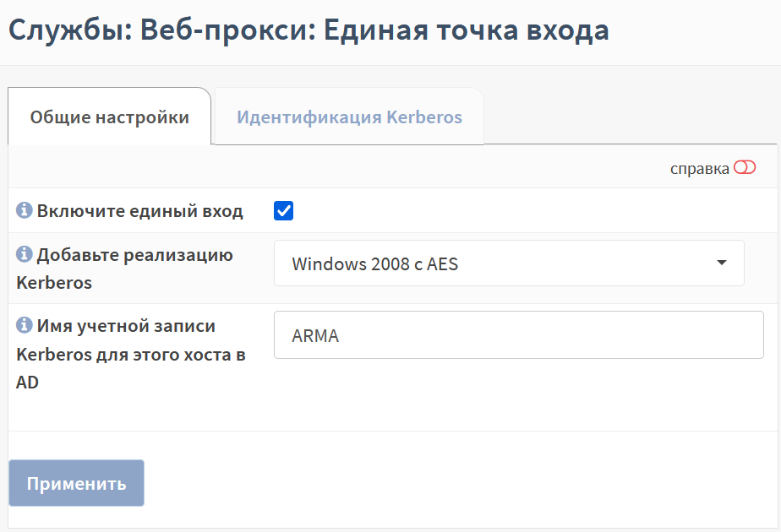Open the "Windows 2008 с AES" dropdown
Image resolution: width=781 pixels, height=532 pixels.
coord(509,263)
